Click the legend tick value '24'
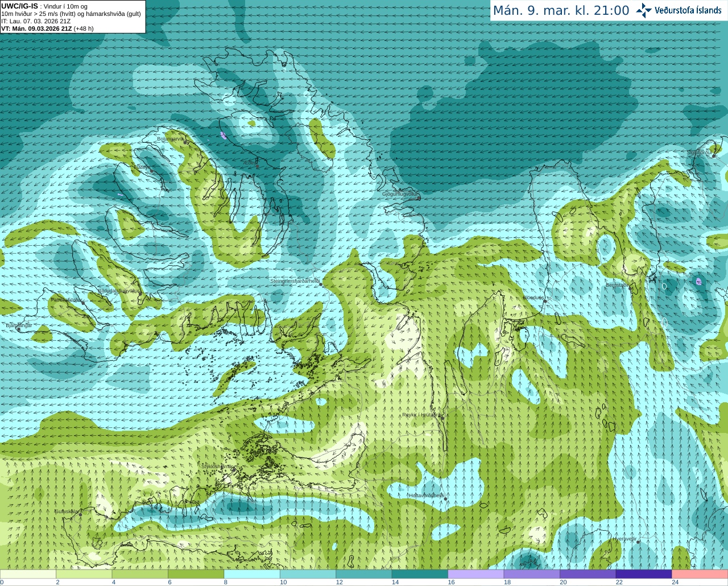Viewport: 728px width, 586px height. pos(675,582)
